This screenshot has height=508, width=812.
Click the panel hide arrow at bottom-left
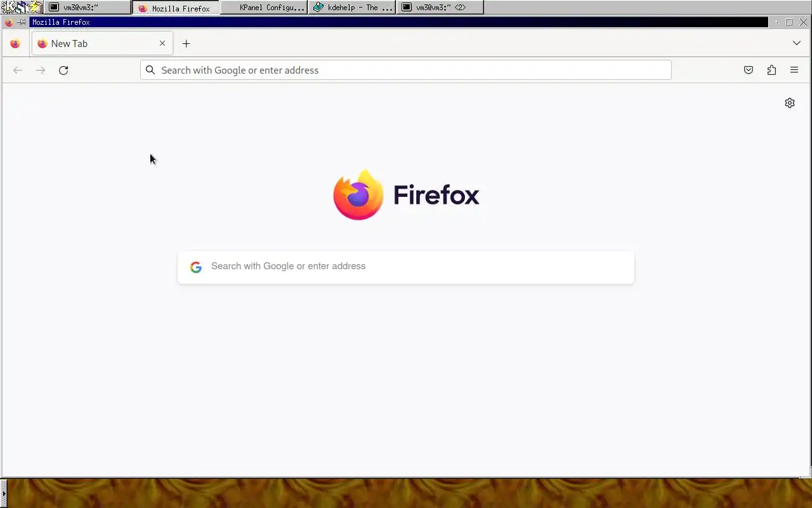click(3, 493)
